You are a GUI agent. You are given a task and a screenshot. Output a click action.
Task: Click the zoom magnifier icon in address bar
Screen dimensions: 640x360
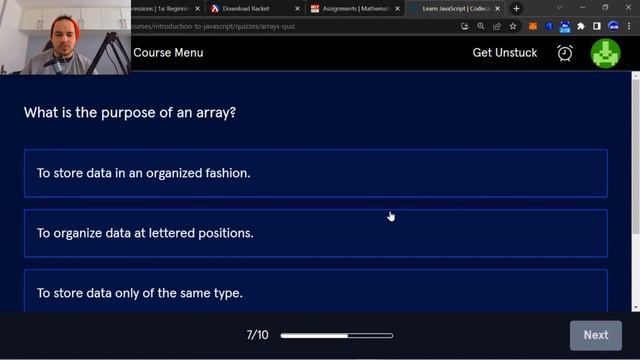click(x=481, y=26)
